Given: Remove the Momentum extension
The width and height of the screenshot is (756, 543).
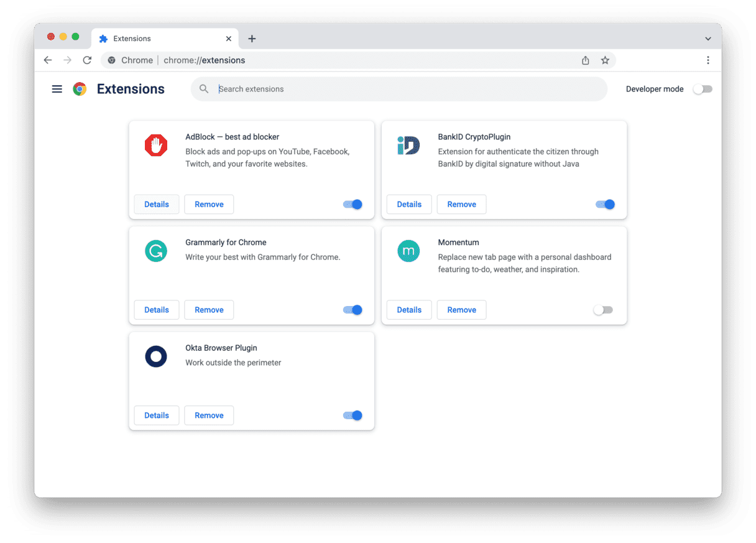Looking at the screenshot, I should pyautogui.click(x=461, y=310).
